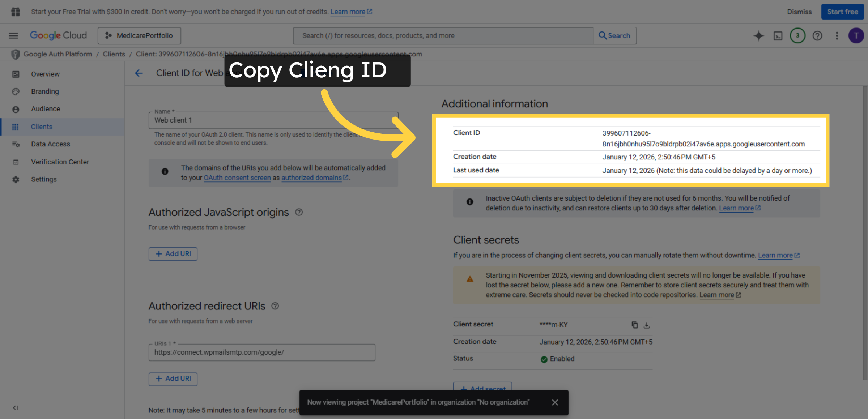The width and height of the screenshot is (868, 419).
Task: Open the MedicarePortfolio project picker
Action: (139, 35)
